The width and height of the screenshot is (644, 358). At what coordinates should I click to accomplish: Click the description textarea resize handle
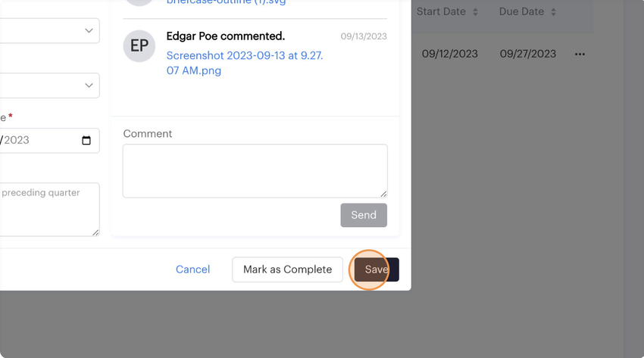95,232
